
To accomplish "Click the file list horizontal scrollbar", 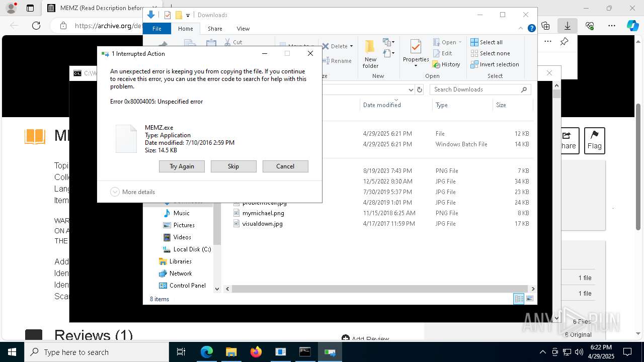I will [x=380, y=289].
